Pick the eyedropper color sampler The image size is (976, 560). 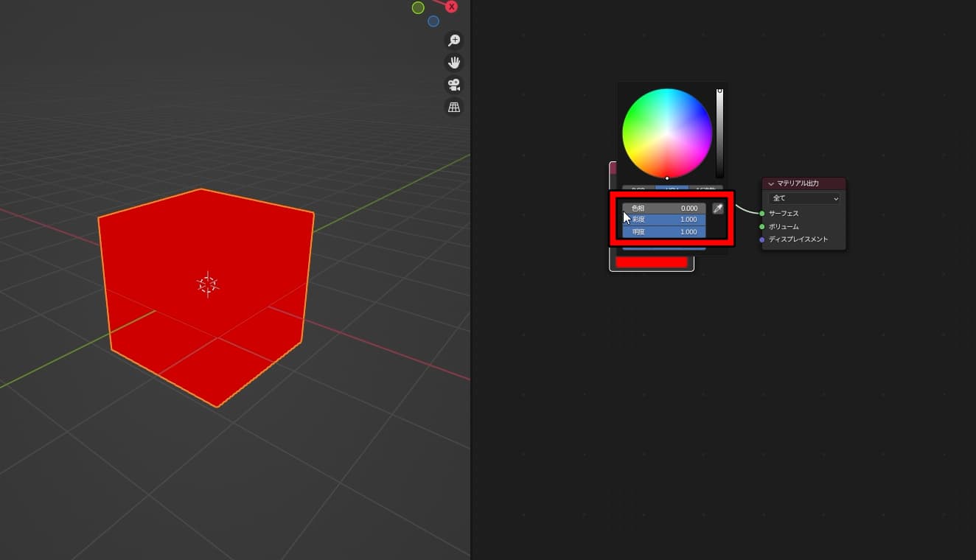coord(718,209)
